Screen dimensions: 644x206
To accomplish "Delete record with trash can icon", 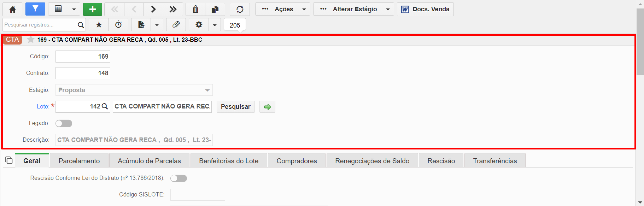I will (x=195, y=9).
